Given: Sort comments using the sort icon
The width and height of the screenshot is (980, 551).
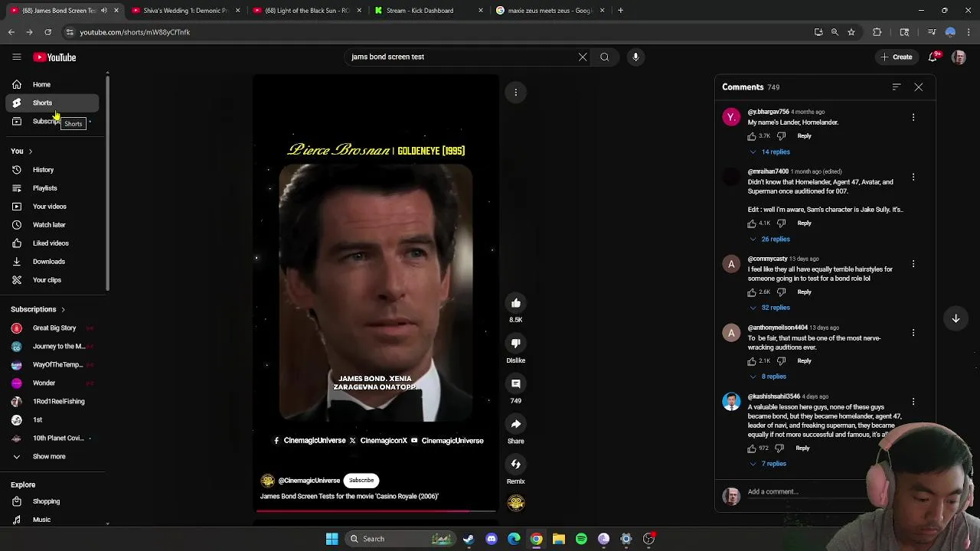Looking at the screenshot, I should (897, 87).
